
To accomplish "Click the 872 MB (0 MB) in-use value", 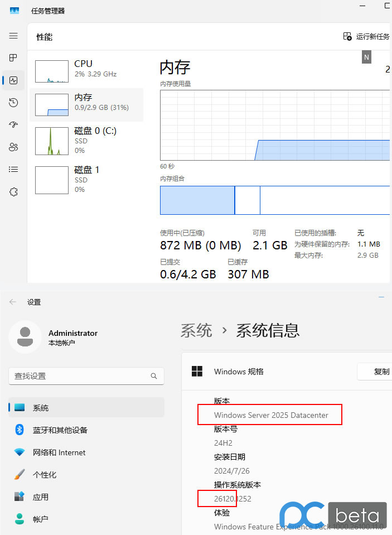I will [x=201, y=245].
